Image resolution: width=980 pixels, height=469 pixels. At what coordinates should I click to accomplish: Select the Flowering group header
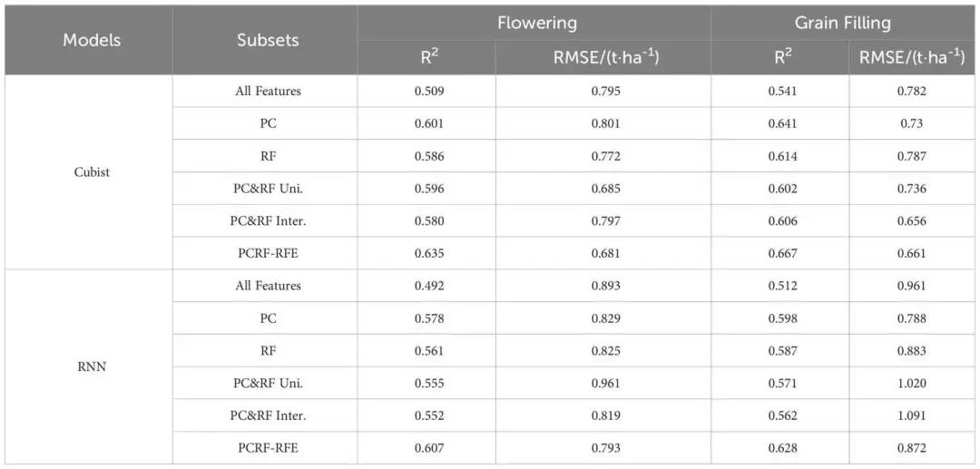coord(536,24)
